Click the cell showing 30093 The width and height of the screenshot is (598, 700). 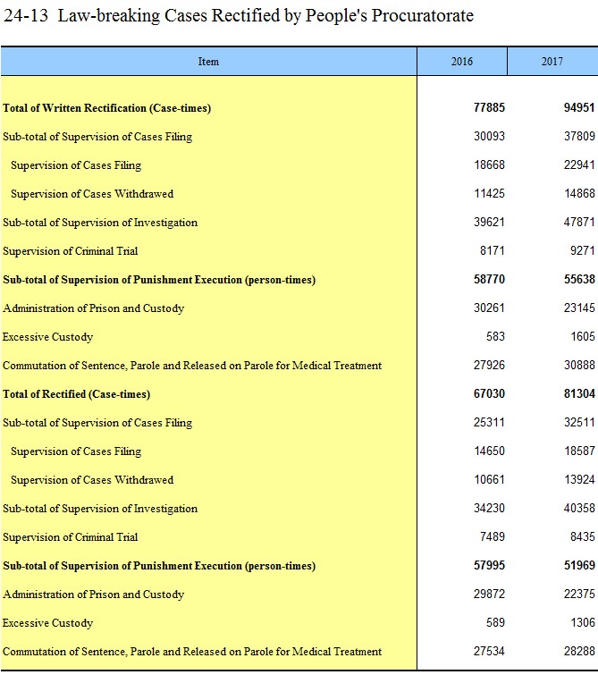pyautogui.click(x=489, y=136)
